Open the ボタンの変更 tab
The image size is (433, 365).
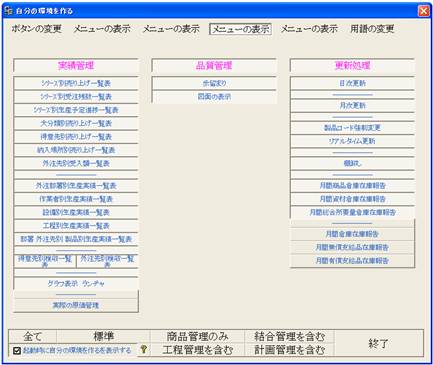click(x=37, y=29)
